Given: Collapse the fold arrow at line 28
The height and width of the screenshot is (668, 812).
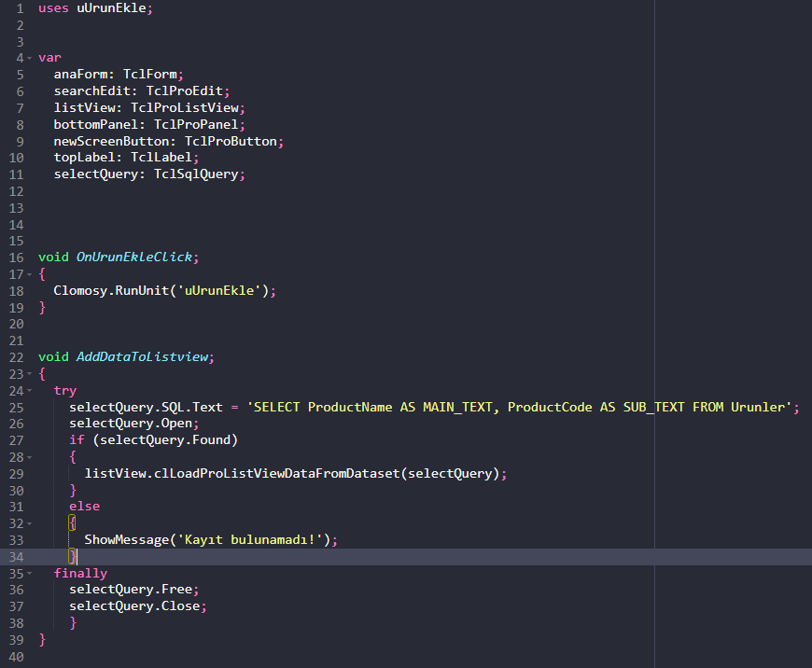Looking at the screenshot, I should [x=30, y=457].
